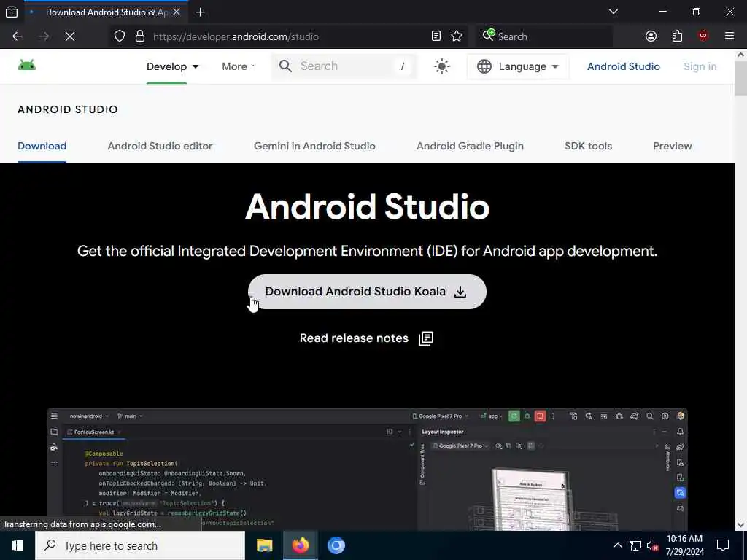Open the notification center icon

pyautogui.click(x=723, y=545)
